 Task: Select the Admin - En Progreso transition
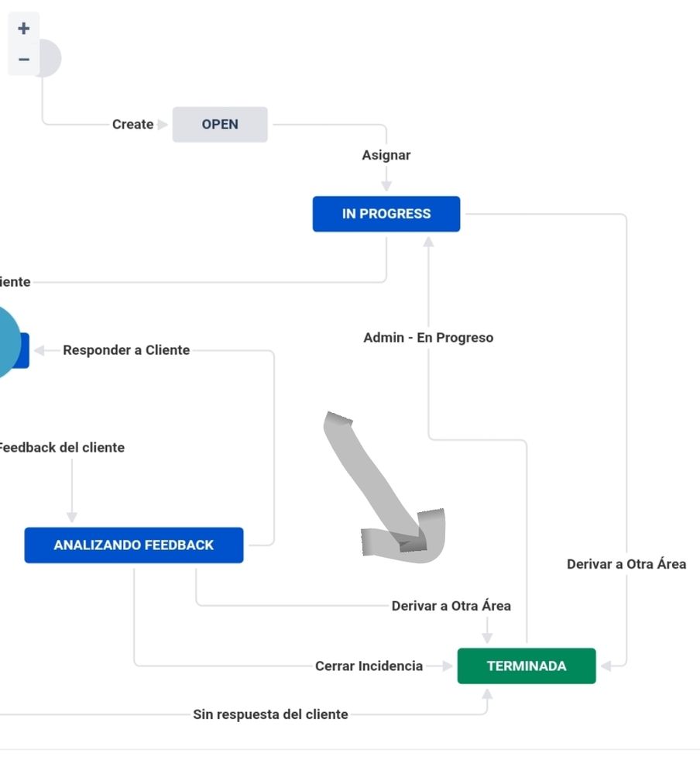(x=428, y=337)
